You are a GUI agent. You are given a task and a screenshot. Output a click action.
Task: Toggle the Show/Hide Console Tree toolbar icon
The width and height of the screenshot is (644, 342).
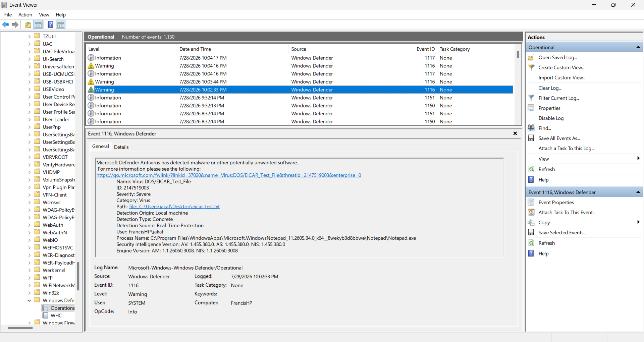[x=38, y=24]
